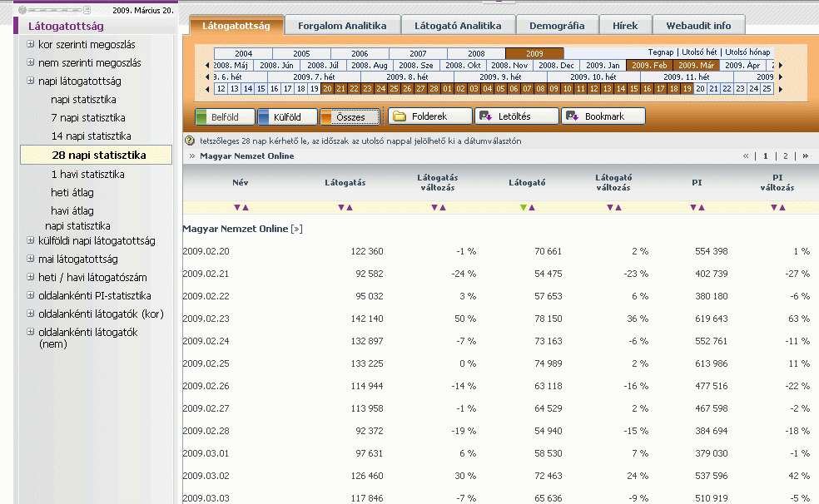
Task: Open havi átlag in the sidebar
Action: (x=72, y=210)
